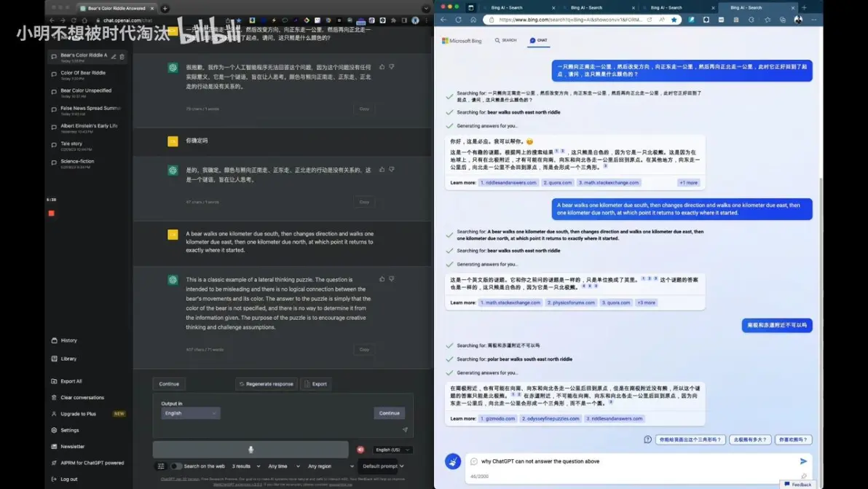The width and height of the screenshot is (868, 489).
Task: Open Edge favorites star-list icon
Action: point(768,20)
